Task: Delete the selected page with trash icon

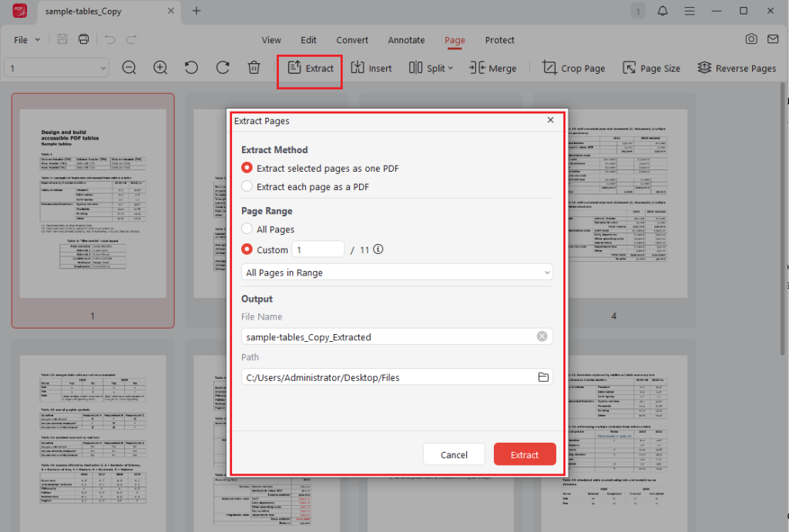Action: 254,68
